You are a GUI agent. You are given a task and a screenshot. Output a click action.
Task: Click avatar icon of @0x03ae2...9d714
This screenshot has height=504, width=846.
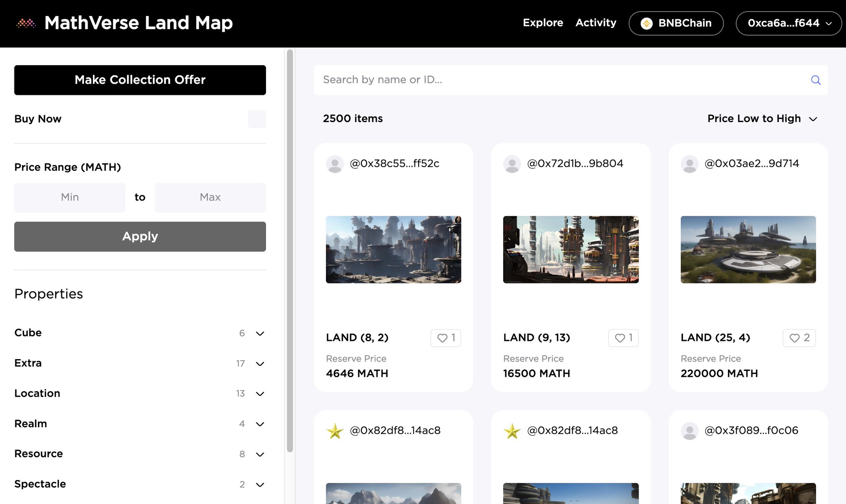coord(689,164)
